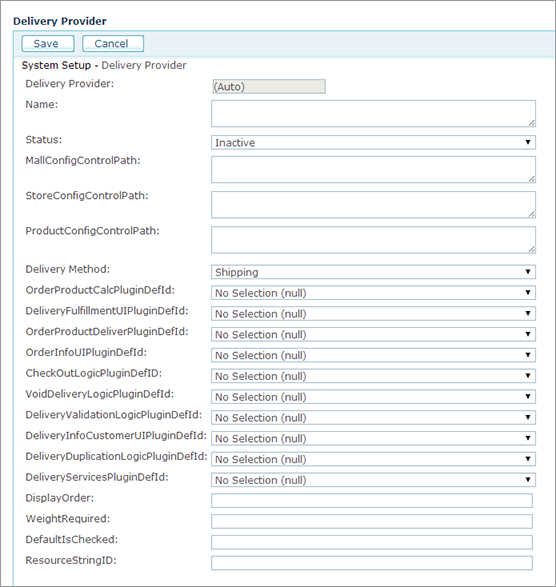Click the DisplayOrder input field

tap(372, 501)
